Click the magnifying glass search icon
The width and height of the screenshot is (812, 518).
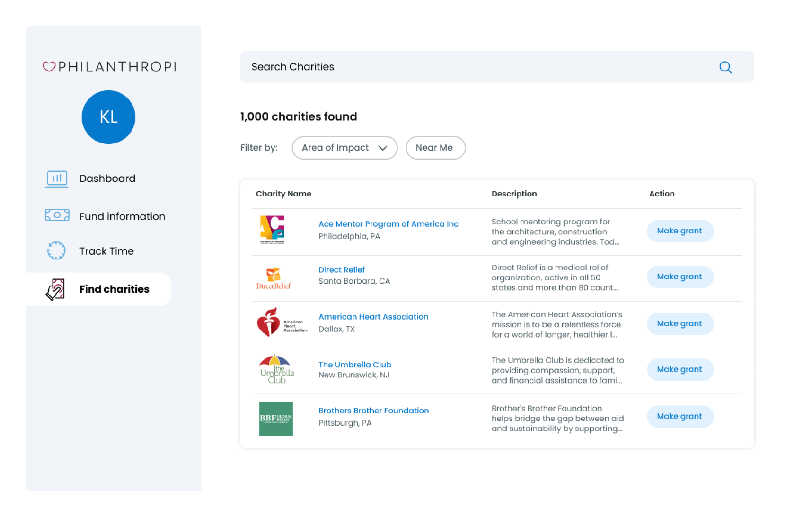[725, 67]
